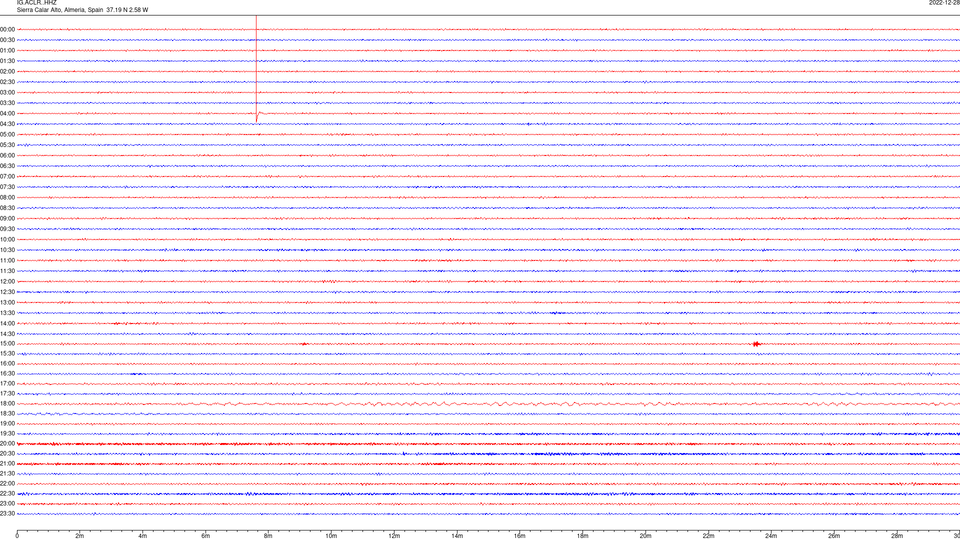960x540 pixels.
Task: Click the 13:00 trace time label
Action: [7, 302]
